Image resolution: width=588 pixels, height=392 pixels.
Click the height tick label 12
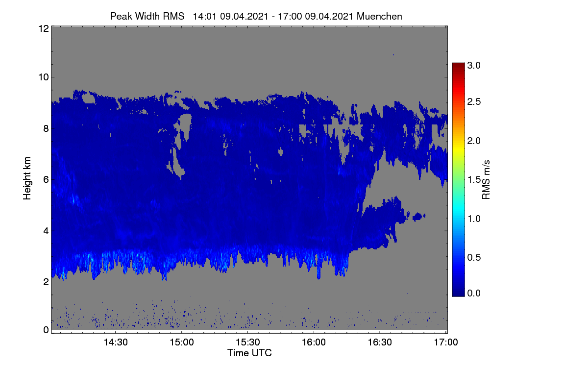click(43, 29)
